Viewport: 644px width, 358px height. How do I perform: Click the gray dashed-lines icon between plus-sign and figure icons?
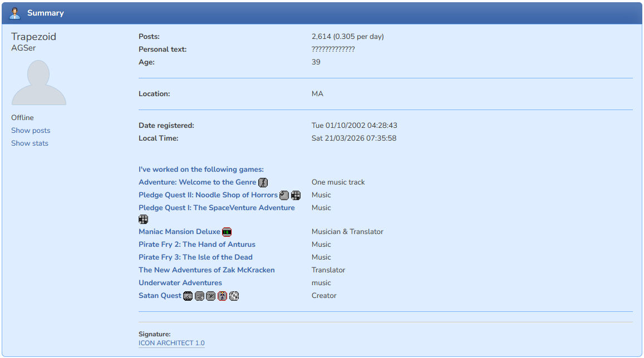[x=211, y=296]
